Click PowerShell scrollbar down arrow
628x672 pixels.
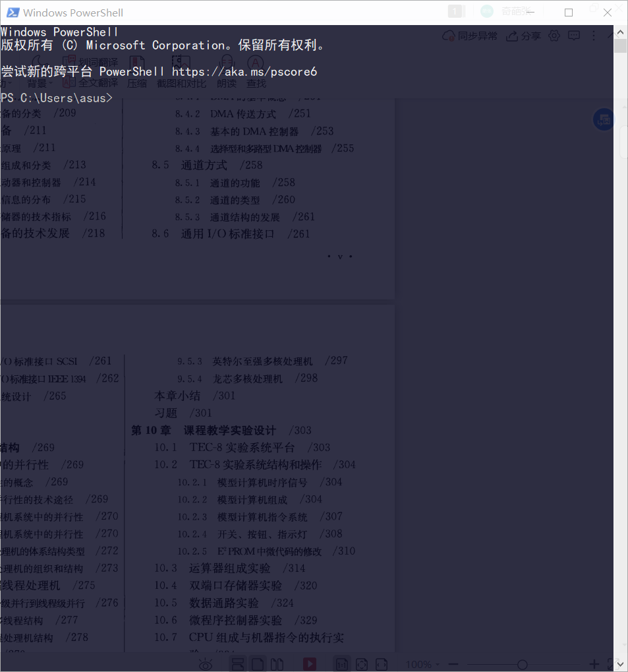[x=620, y=664]
